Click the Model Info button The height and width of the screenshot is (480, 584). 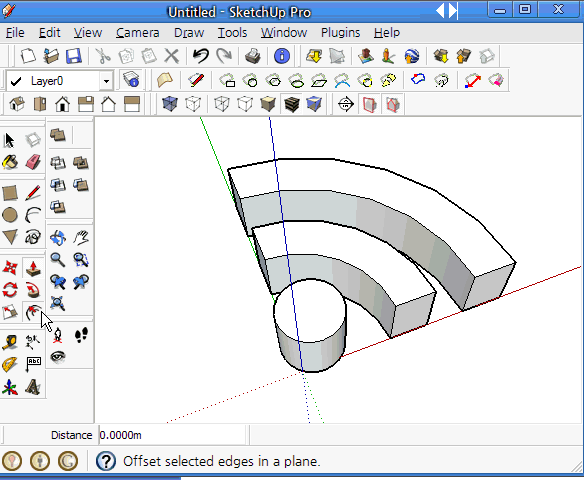(282, 56)
